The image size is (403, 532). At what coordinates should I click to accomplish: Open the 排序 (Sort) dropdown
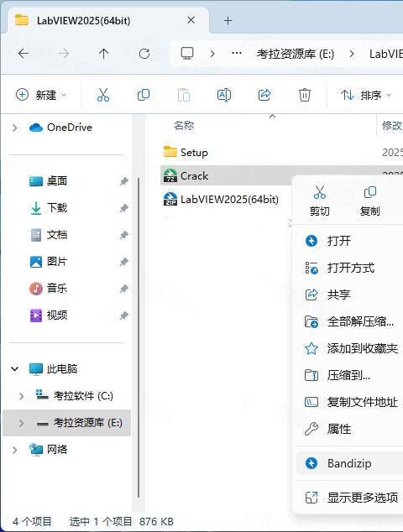coord(366,95)
